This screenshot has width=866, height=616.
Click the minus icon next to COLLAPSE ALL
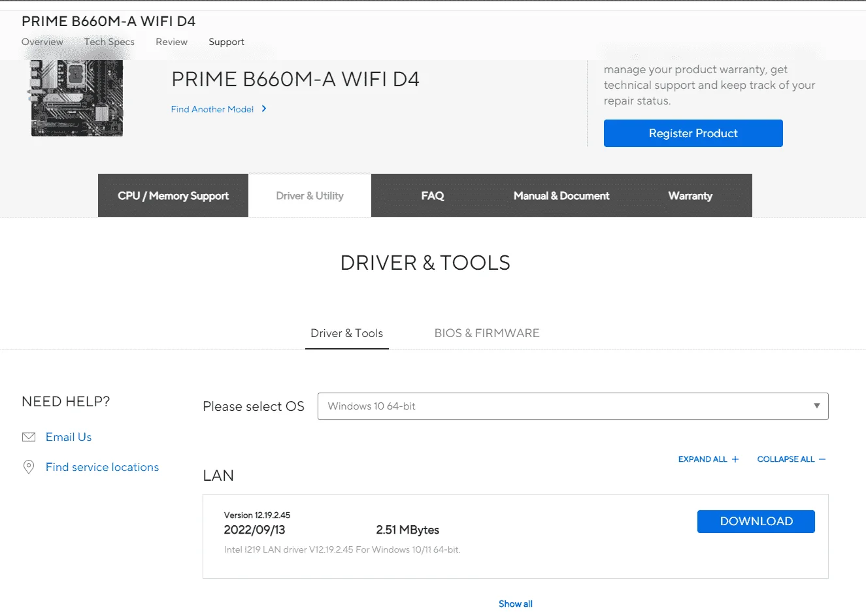822,459
